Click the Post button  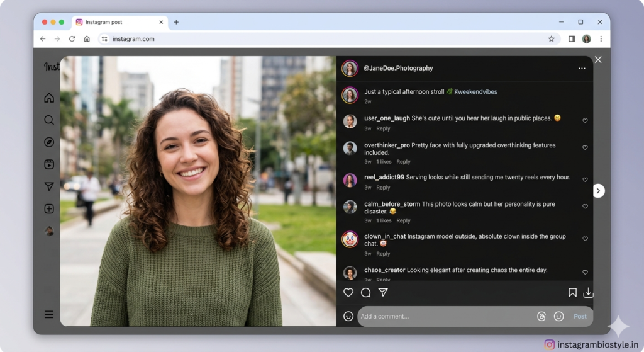580,316
